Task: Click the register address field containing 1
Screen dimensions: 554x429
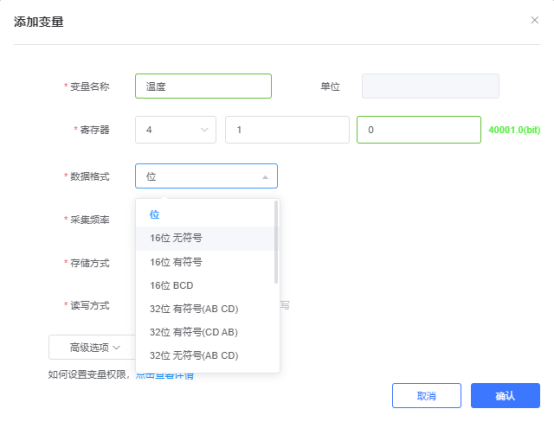Action: (x=287, y=130)
